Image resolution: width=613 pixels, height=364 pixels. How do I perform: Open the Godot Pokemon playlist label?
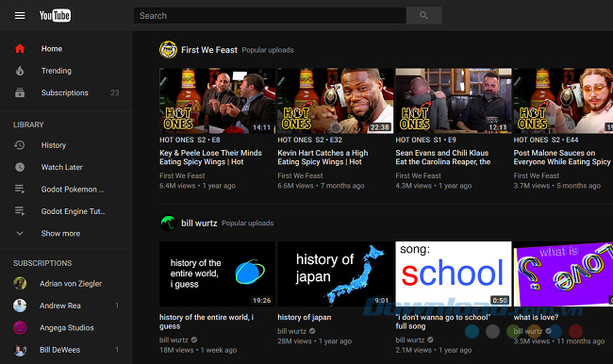73,190
